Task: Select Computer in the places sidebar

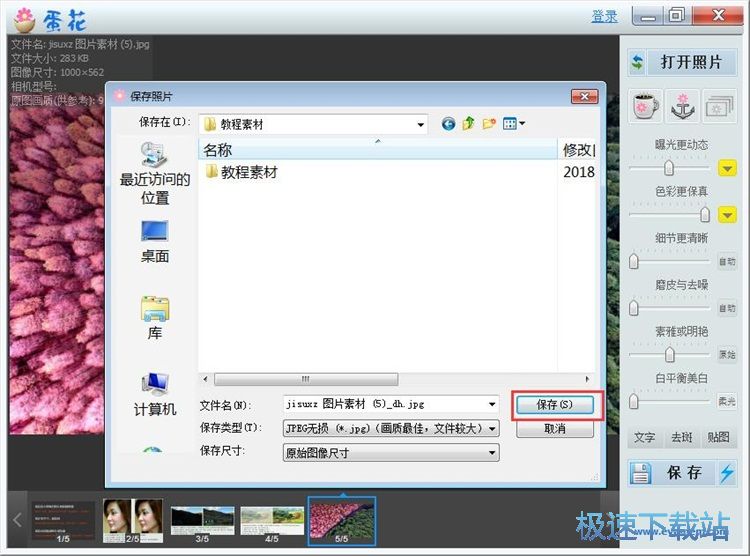Action: (x=154, y=393)
